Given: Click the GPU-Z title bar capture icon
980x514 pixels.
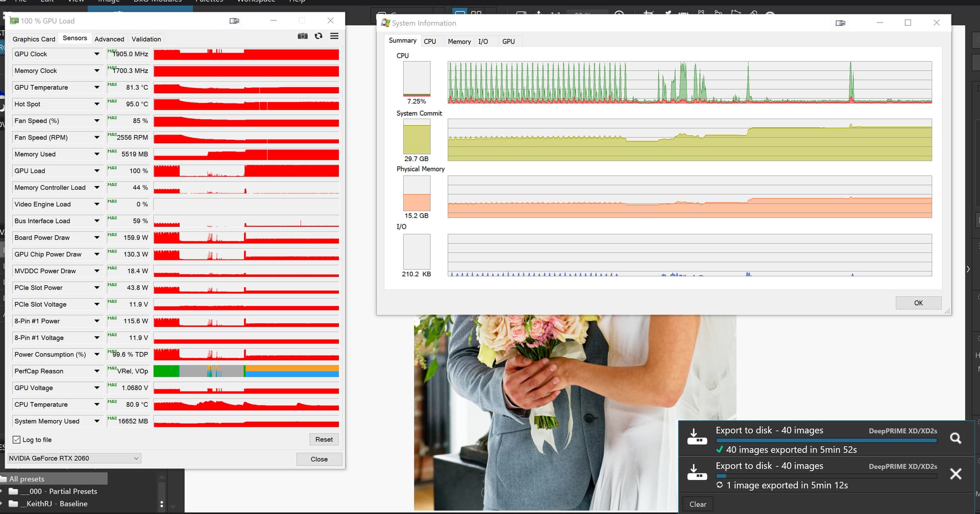Looking at the screenshot, I should coord(234,21).
